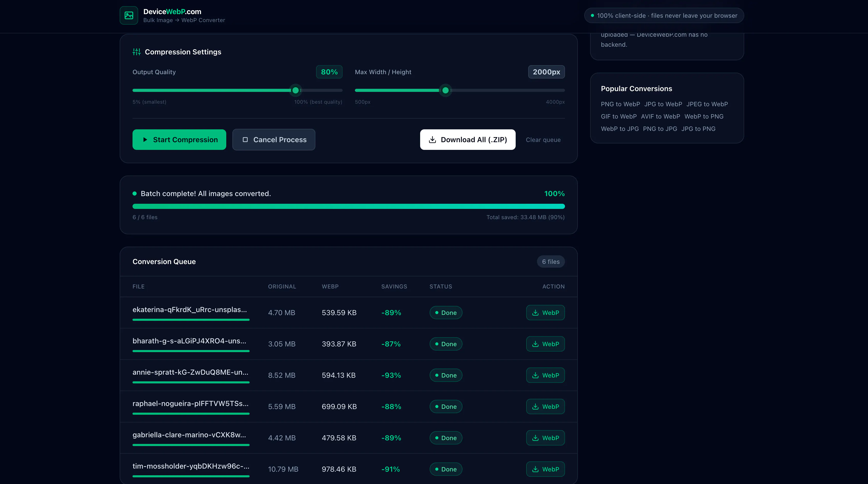Click the Done status for ekaterina row

point(446,313)
